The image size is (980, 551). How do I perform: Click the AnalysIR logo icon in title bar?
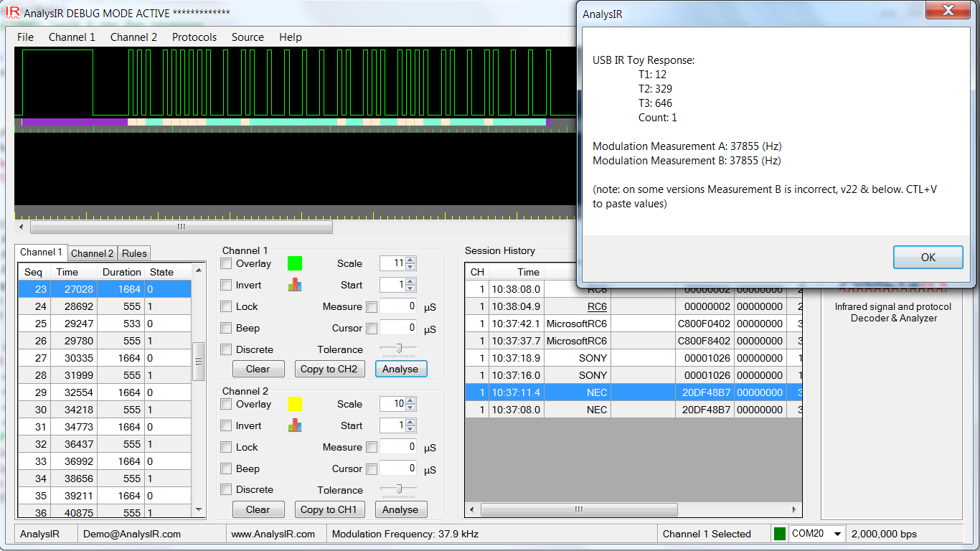[x=12, y=13]
